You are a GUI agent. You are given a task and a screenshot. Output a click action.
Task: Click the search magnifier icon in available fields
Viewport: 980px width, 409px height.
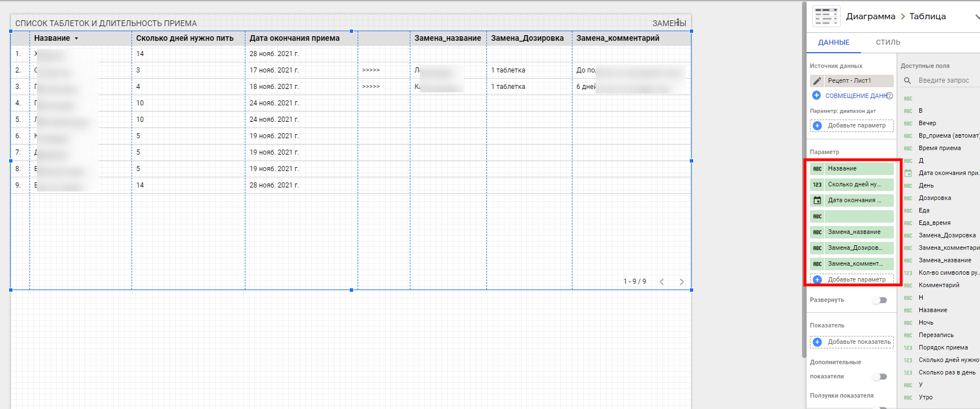pyautogui.click(x=907, y=80)
